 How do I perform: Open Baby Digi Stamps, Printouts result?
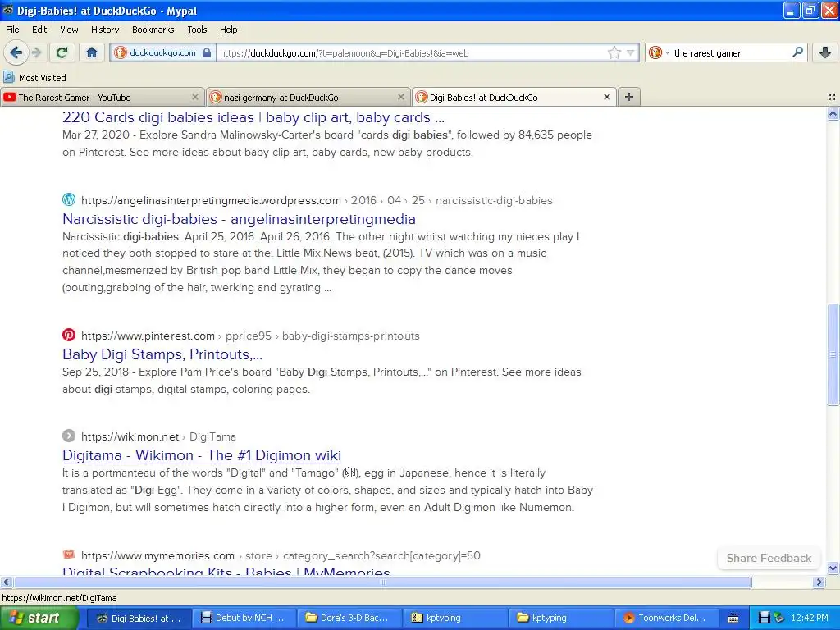pos(162,354)
